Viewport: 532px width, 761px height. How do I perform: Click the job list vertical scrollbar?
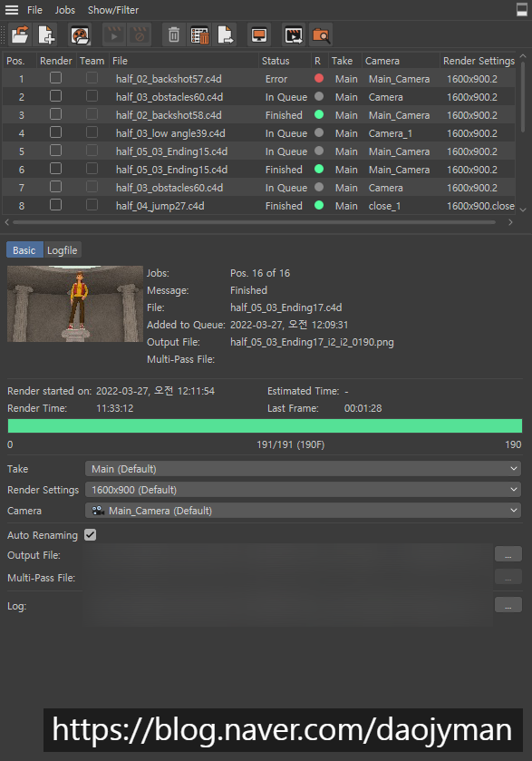[x=523, y=97]
